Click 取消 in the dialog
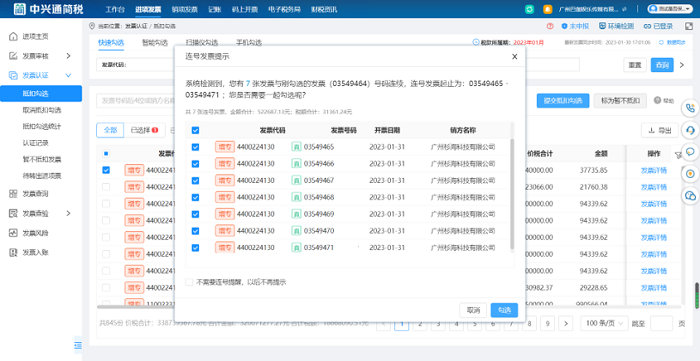This screenshot has width=700, height=361. point(473,310)
